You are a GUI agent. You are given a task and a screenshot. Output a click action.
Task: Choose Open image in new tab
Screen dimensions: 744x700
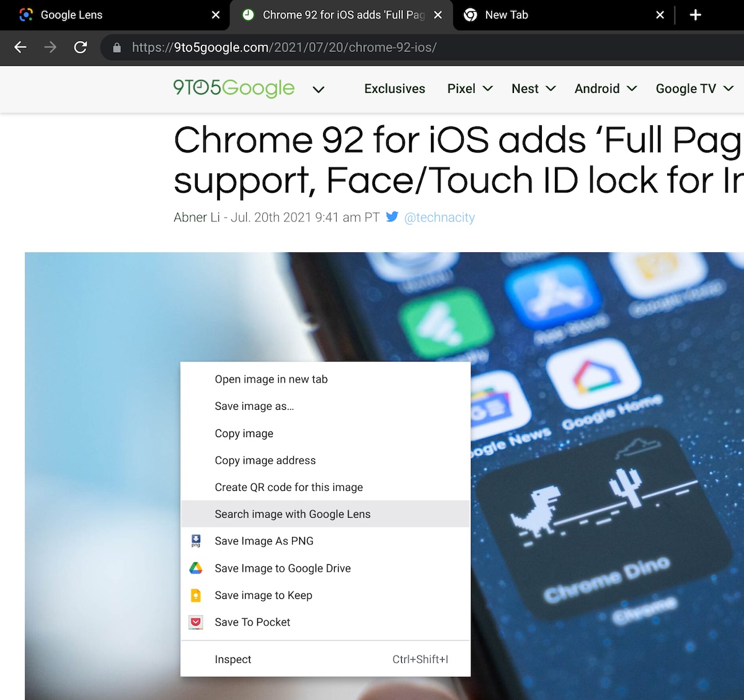point(325,379)
